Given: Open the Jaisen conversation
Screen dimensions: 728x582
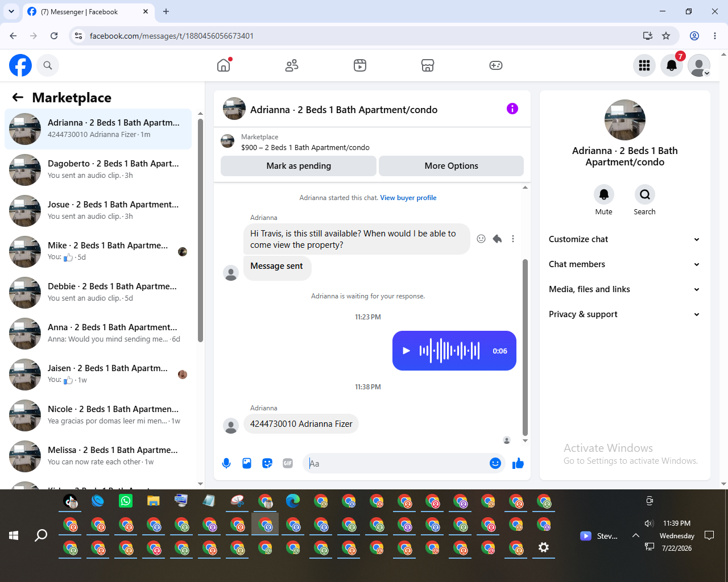Looking at the screenshot, I should [x=98, y=375].
